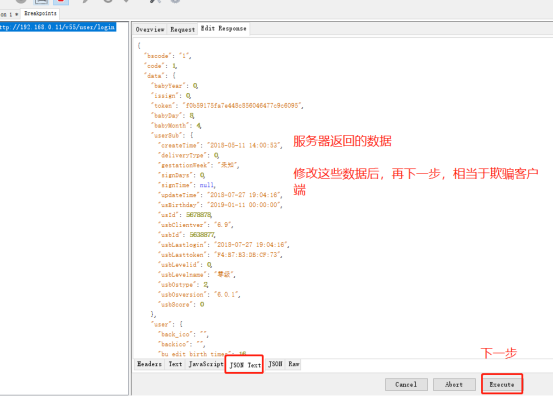This screenshot has width=554, height=396.
Task: Click the "token" value line
Action: 227,105
